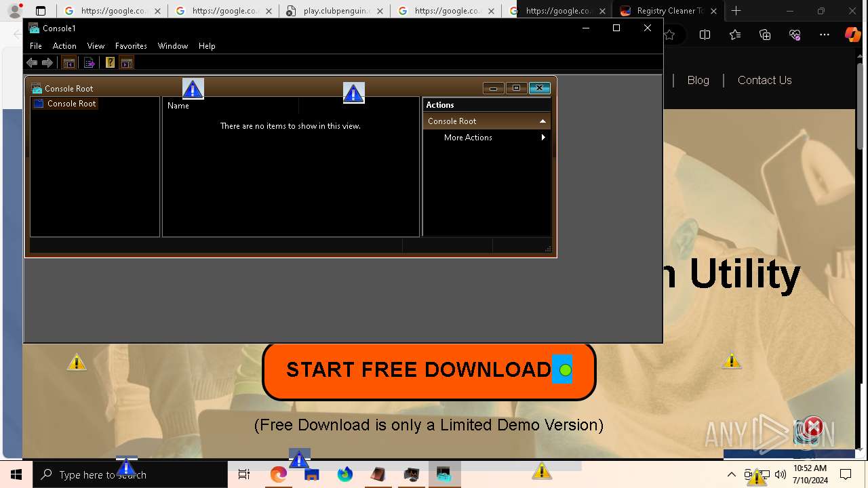Open the notification center icon
868x488 pixels.
[846, 474]
